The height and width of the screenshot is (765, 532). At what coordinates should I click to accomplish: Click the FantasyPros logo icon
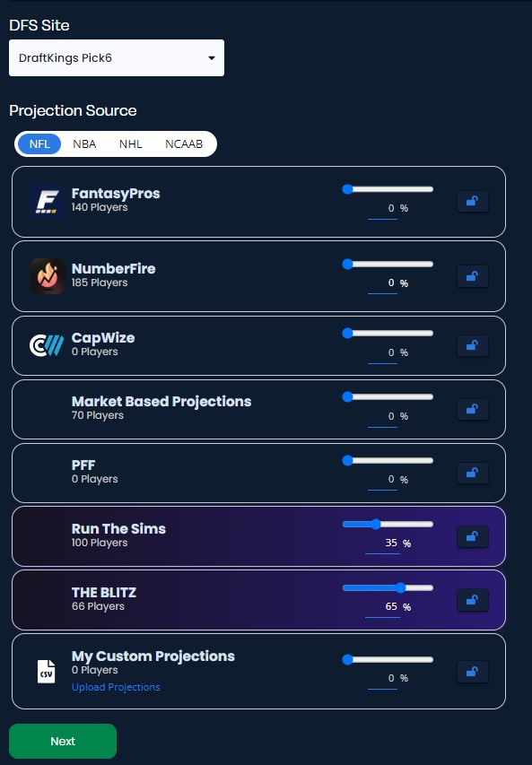[47, 201]
